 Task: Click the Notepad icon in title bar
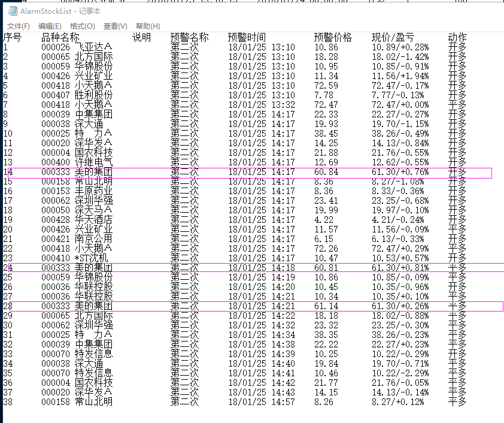point(12,11)
